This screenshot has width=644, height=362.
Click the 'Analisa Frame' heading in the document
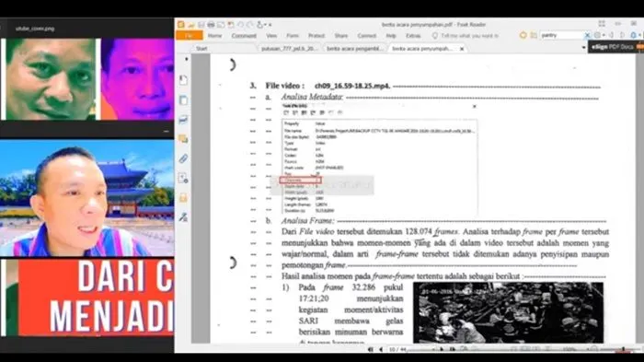307,221
